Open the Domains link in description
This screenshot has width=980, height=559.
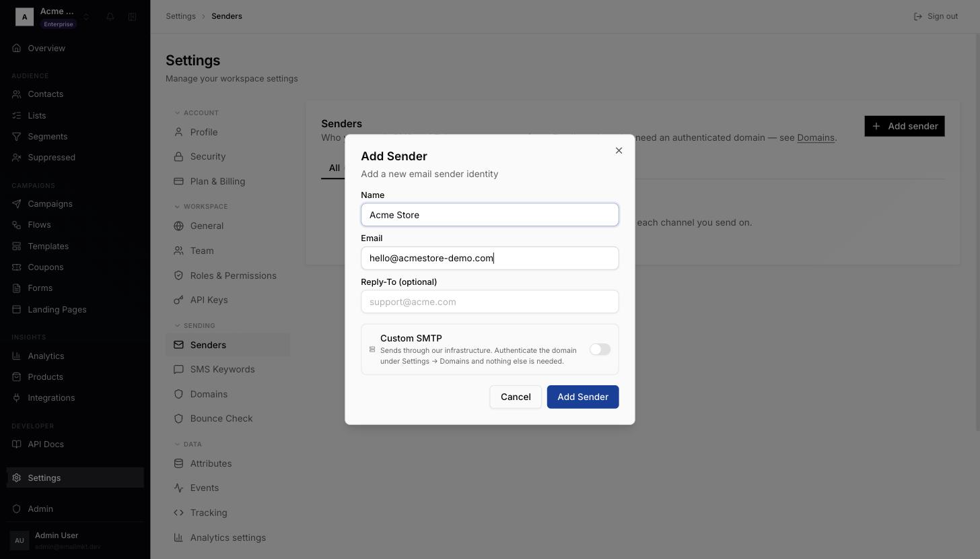(816, 137)
